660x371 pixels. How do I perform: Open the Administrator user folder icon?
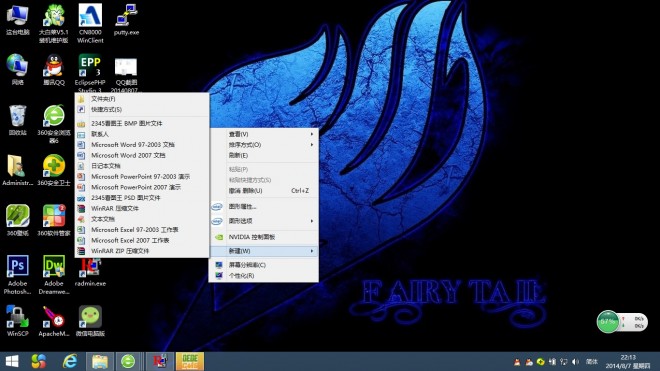(x=17, y=170)
